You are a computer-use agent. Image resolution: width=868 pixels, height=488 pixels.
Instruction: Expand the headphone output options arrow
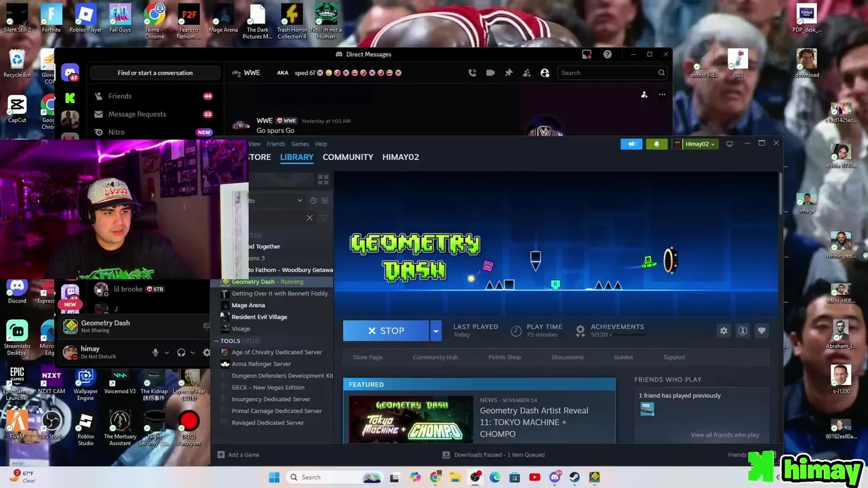pos(193,352)
